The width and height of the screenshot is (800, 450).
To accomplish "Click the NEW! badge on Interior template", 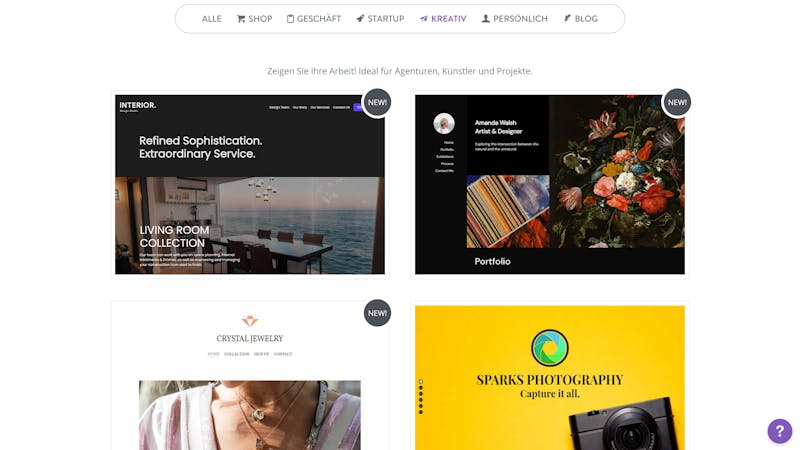I will tap(377, 103).
